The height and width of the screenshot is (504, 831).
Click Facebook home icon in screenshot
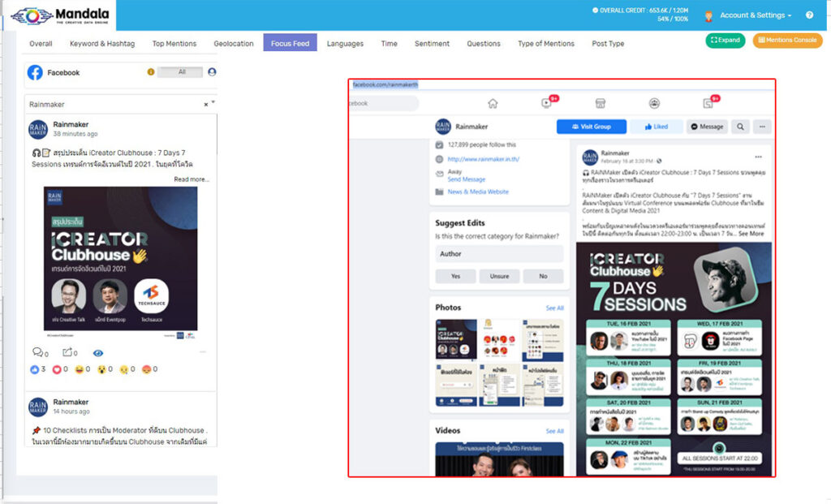493,103
